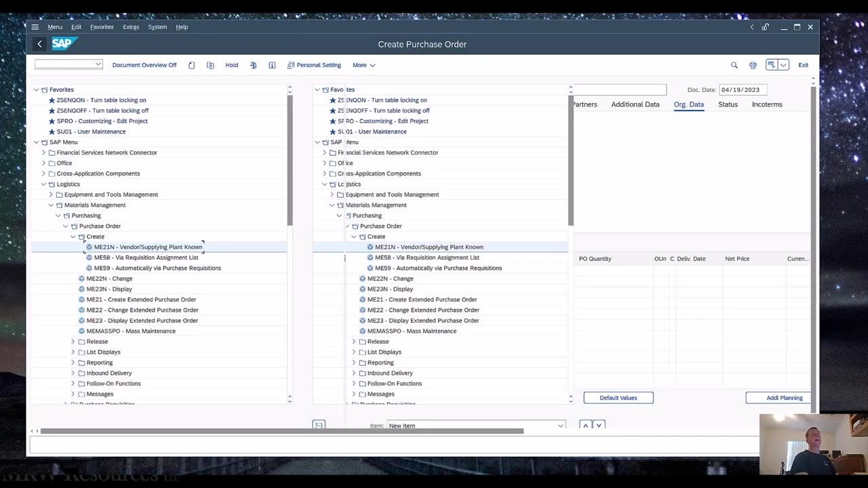This screenshot has height=488, width=868.
Task: Click the magnifier search icon in the toolbar
Action: [x=734, y=65]
